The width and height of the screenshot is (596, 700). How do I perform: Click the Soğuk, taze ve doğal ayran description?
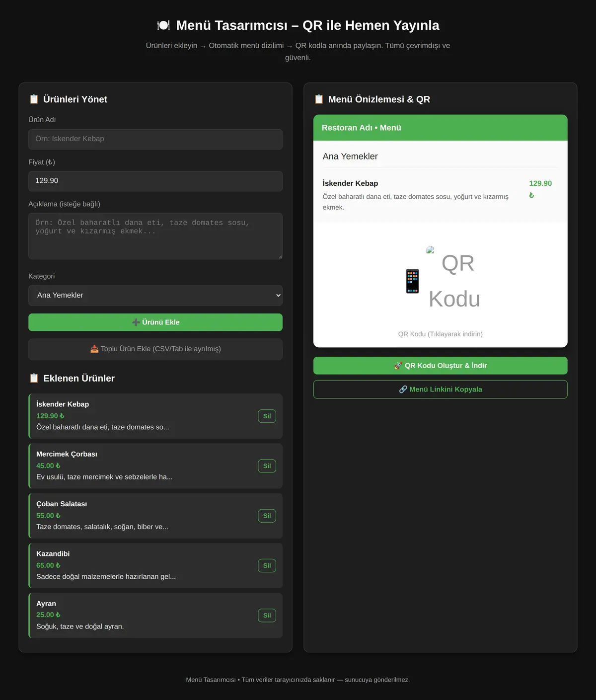(x=80, y=626)
